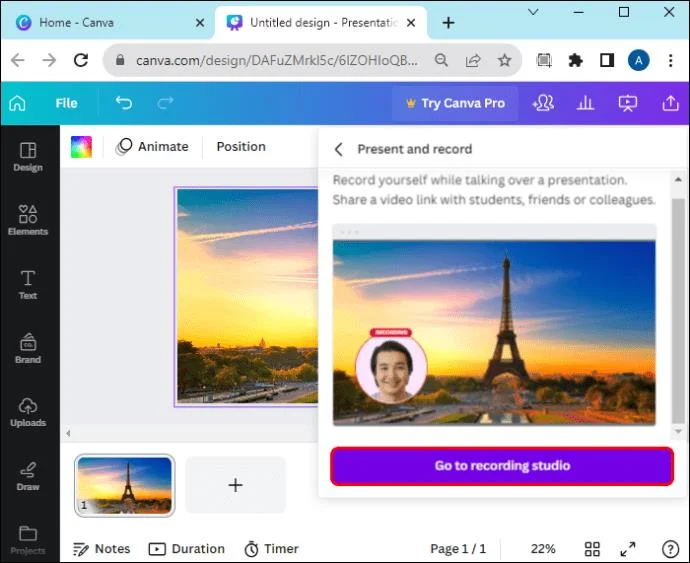The image size is (690, 563).
Task: Add a new page with plus tile
Action: pos(235,485)
